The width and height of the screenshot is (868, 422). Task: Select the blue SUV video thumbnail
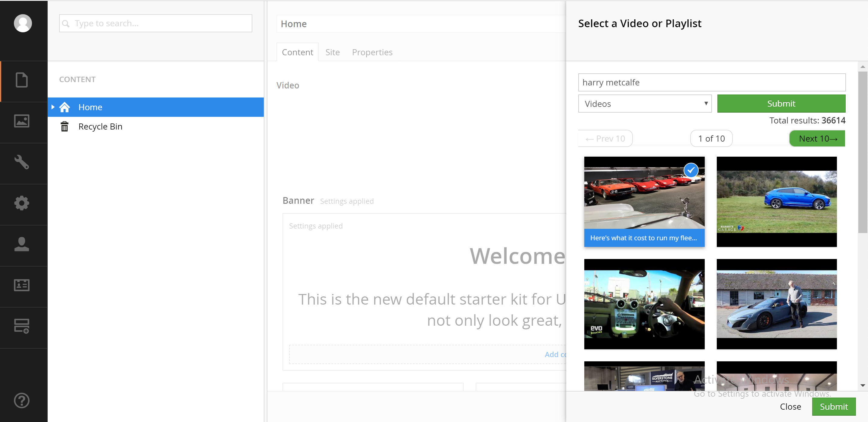tap(777, 202)
